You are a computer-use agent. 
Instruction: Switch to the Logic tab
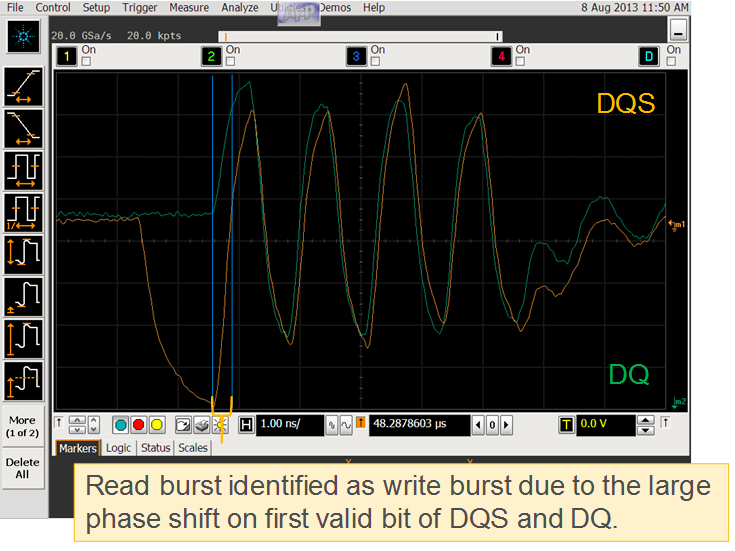118,449
